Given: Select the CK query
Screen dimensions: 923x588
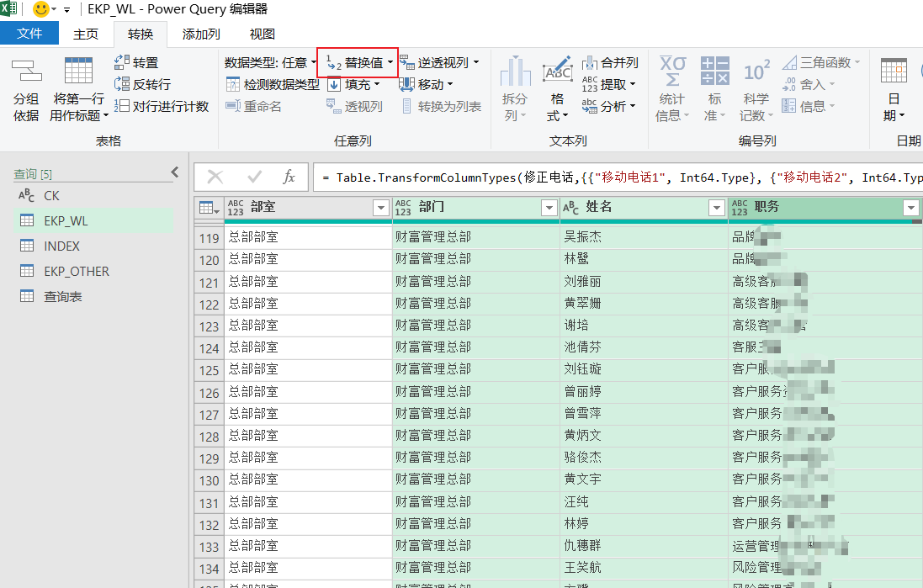Looking at the screenshot, I should (x=93, y=195).
